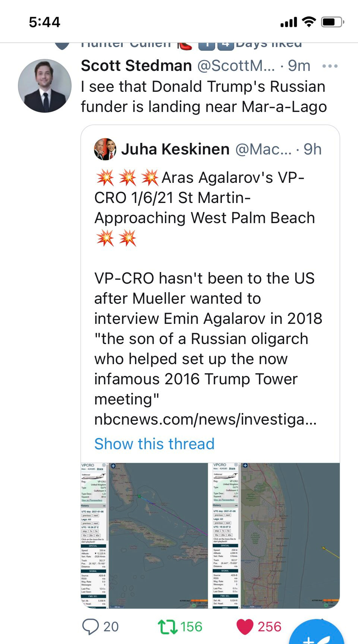This screenshot has width=358, height=644.
Task: Open the left Caribbean flight map image
Action: (x=144, y=536)
